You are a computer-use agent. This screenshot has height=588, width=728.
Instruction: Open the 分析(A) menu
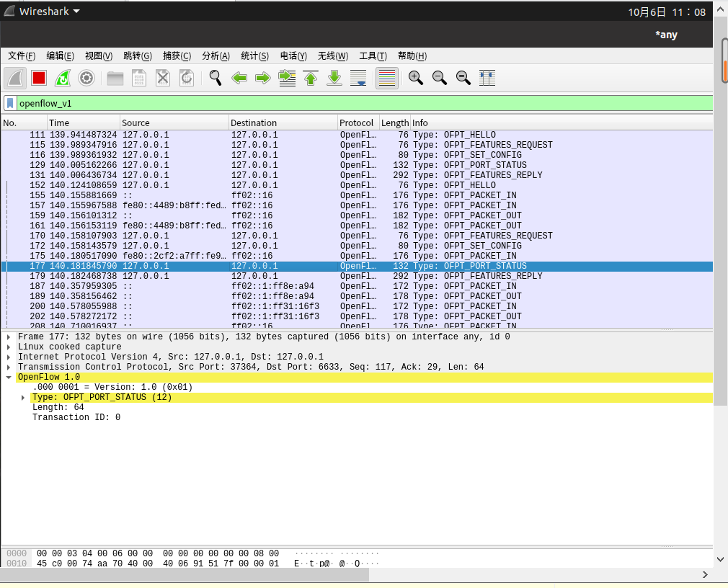(x=216, y=56)
